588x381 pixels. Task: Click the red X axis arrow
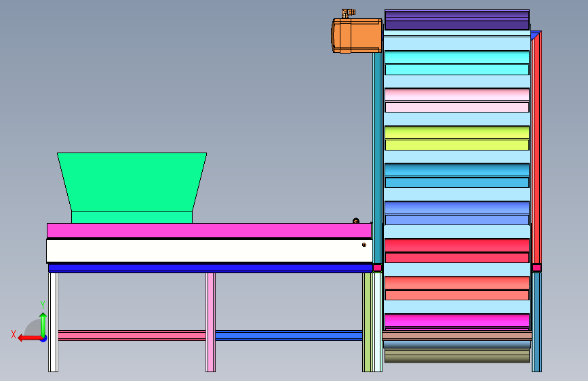pyautogui.click(x=29, y=338)
